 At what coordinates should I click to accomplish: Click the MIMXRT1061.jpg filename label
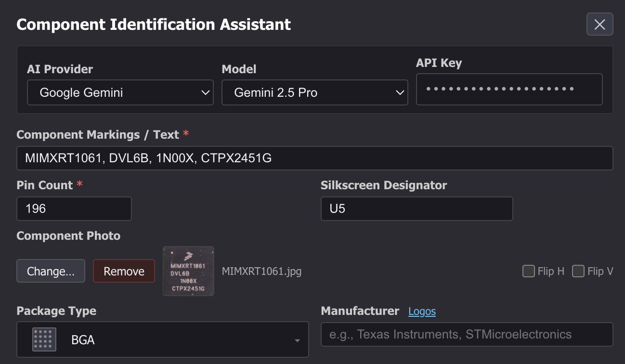(260, 271)
